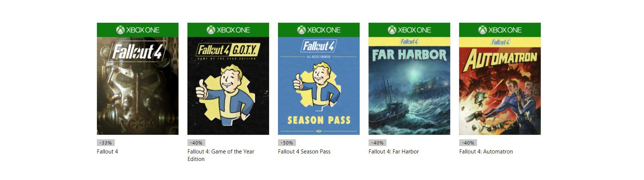Image resolution: width=644 pixels, height=180 pixels.
Task: Open the Far Harbor cover image
Action: coord(409,79)
